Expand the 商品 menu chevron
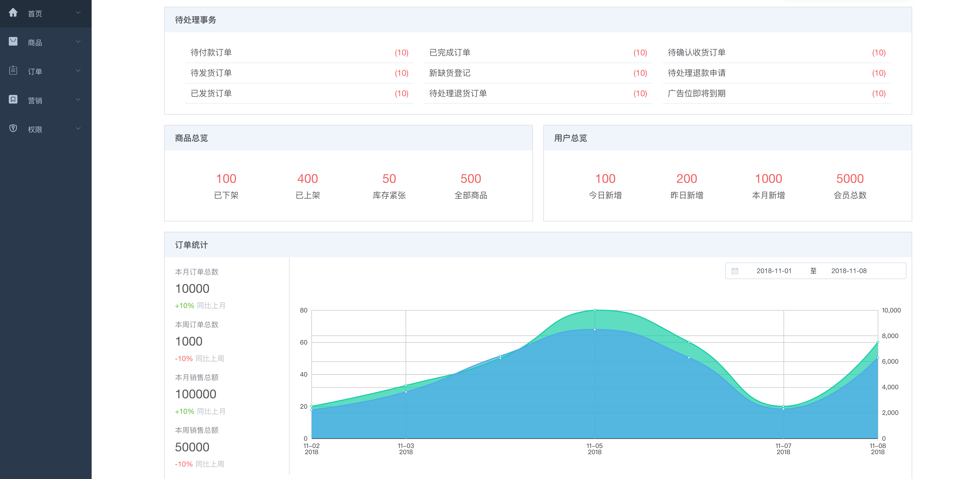980x479 pixels. [78, 42]
